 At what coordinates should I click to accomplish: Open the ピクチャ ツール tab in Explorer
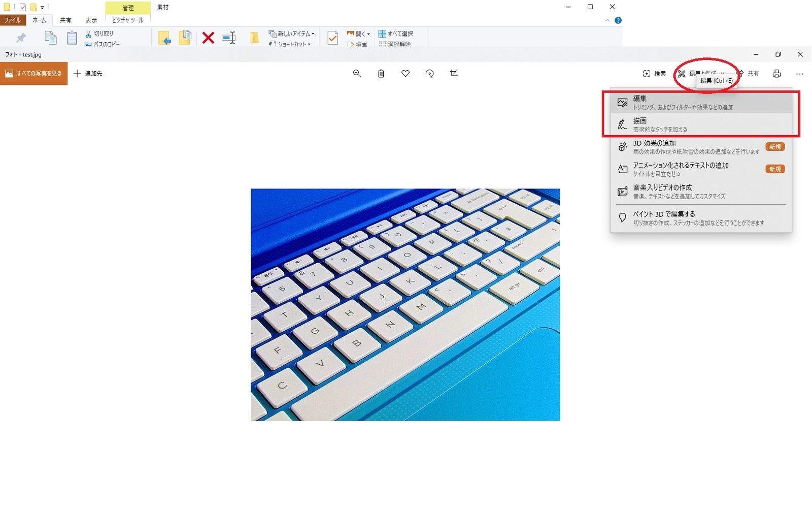(x=128, y=20)
